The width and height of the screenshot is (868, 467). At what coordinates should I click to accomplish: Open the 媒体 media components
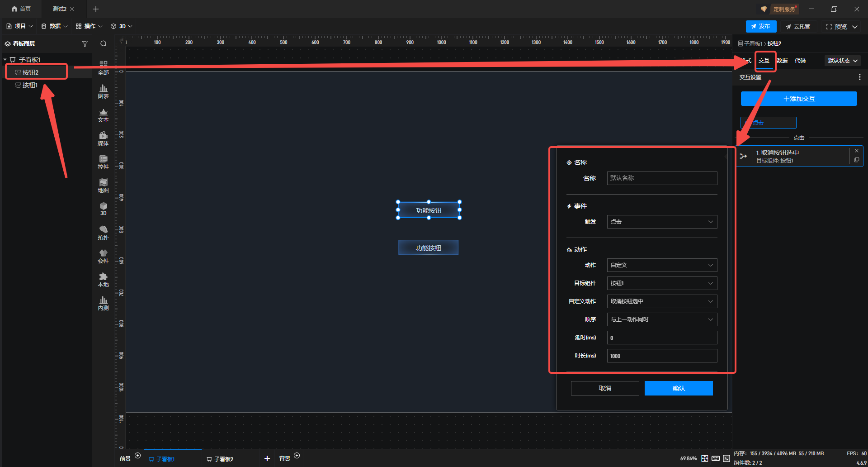(x=103, y=138)
